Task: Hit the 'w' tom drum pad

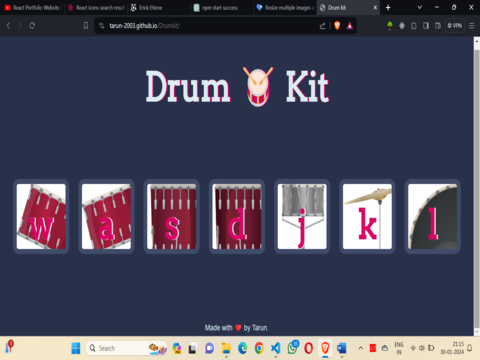Action: (41, 216)
